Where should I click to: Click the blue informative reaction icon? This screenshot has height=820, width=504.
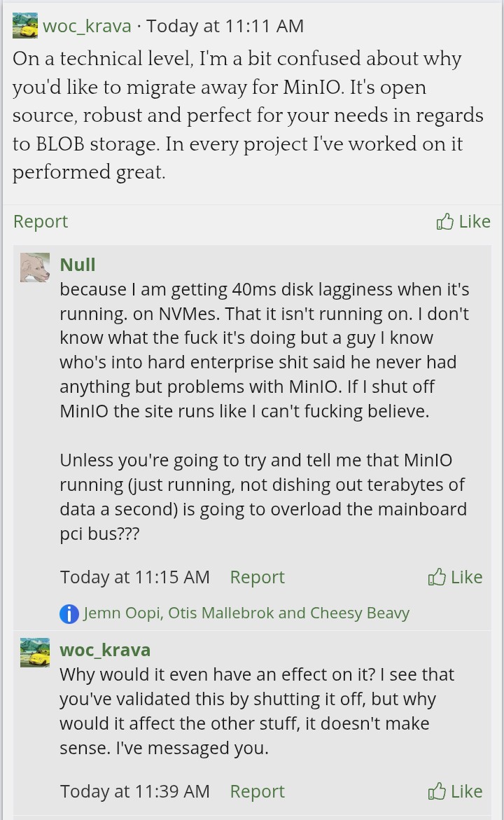tap(69, 613)
